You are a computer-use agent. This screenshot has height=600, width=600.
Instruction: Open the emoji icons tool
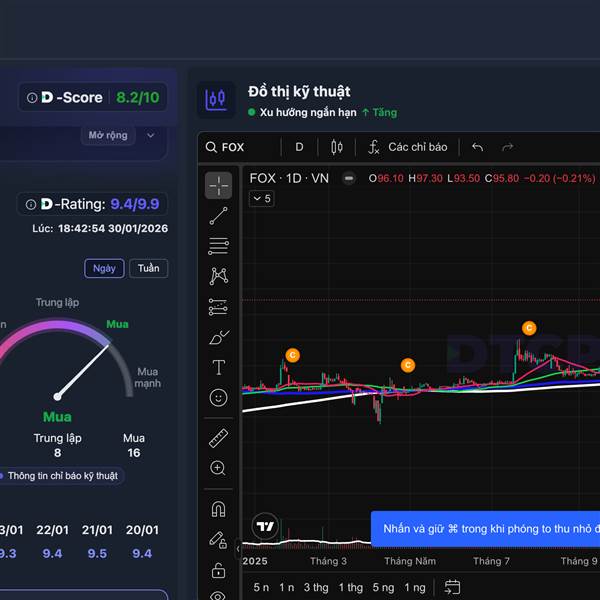click(218, 398)
